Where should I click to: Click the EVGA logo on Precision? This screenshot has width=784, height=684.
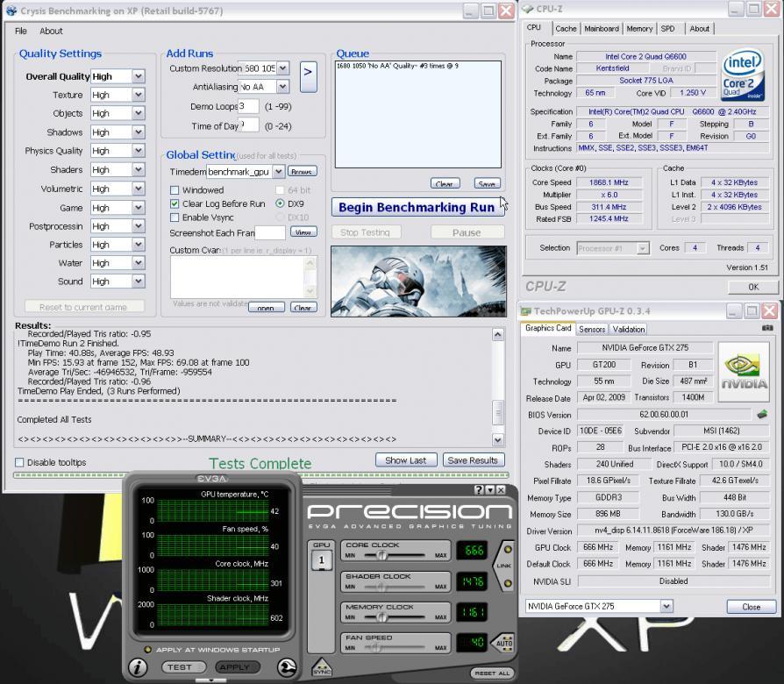pyautogui.click(x=212, y=479)
